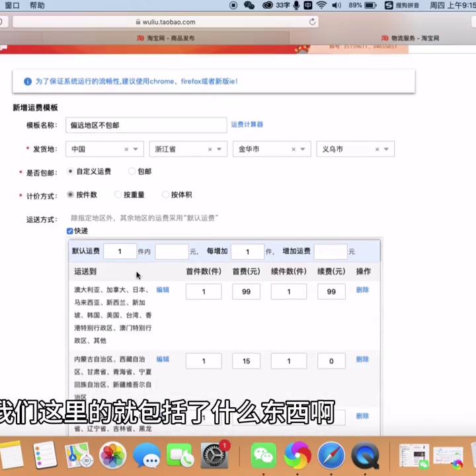Open the 运费计算器 link
Image resolution: width=476 pixels, height=476 pixels.
coord(247,124)
